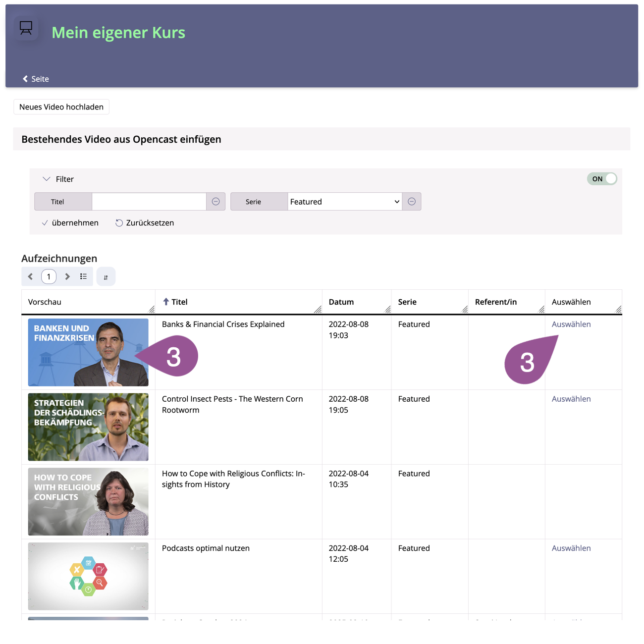This screenshot has width=644, height=644.
Task: Click the course presentation board icon
Action: coord(26,28)
